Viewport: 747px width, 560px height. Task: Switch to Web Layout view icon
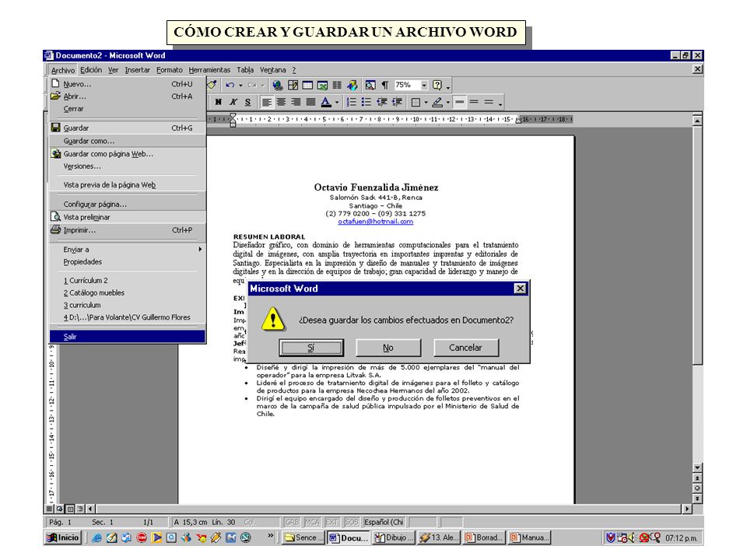[60, 509]
